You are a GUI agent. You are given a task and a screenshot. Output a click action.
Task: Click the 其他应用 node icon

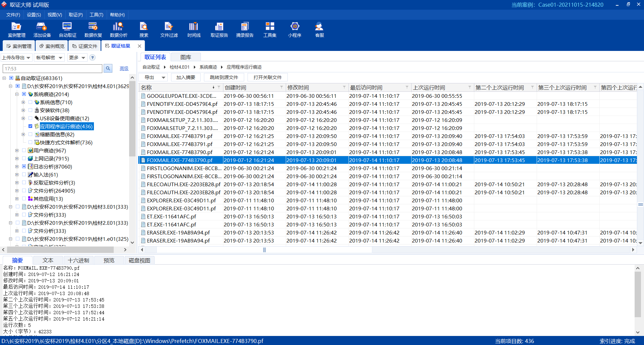(31, 199)
